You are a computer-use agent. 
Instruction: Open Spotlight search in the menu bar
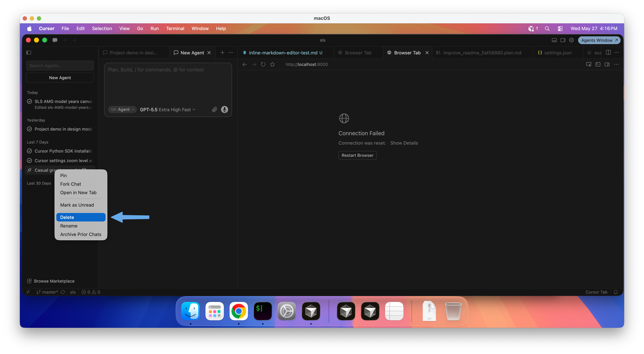547,29
